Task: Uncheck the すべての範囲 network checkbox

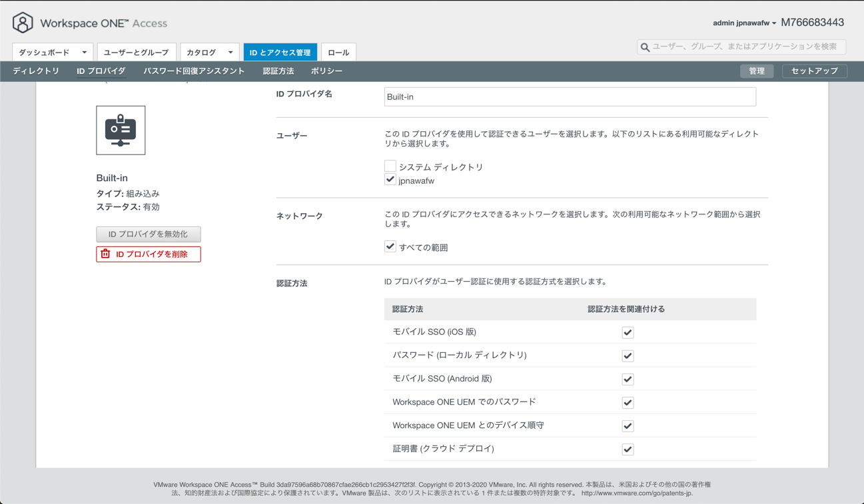Action: [x=390, y=246]
